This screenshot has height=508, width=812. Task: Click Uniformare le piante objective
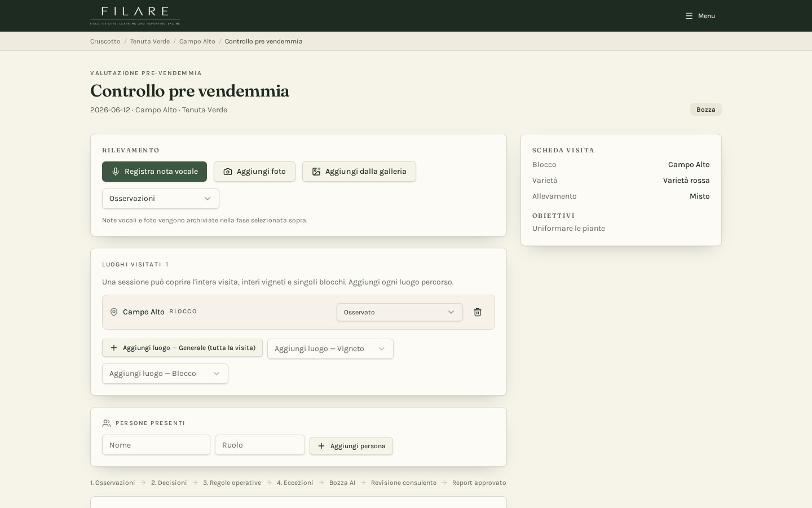[x=568, y=229]
